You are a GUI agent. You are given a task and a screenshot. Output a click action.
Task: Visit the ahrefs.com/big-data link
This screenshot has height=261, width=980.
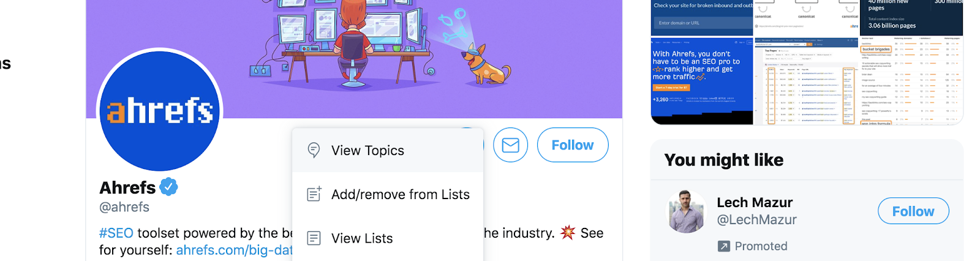coord(234,251)
